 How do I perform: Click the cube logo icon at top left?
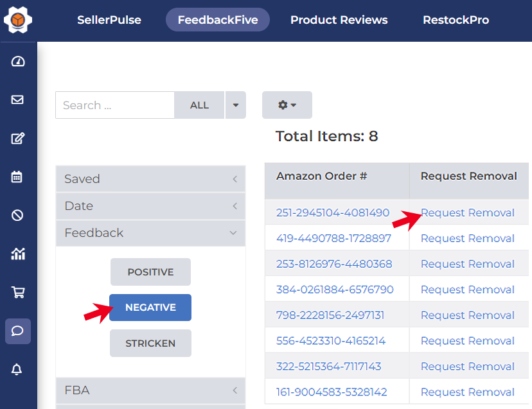18,21
